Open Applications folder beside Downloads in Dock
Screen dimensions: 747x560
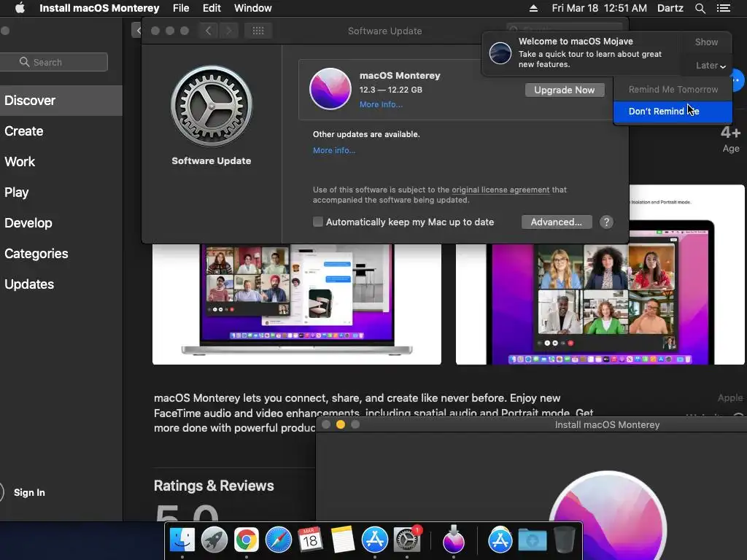[x=500, y=540]
